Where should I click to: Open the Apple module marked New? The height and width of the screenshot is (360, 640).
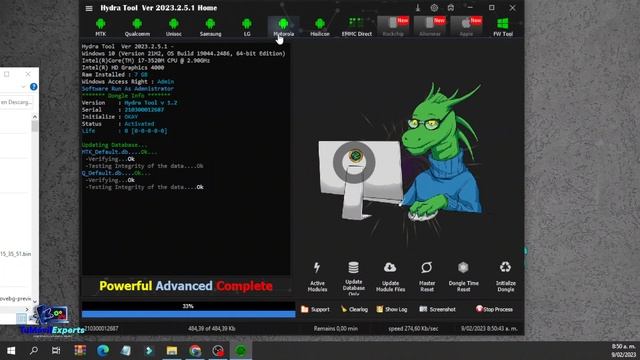pyautogui.click(x=466, y=27)
